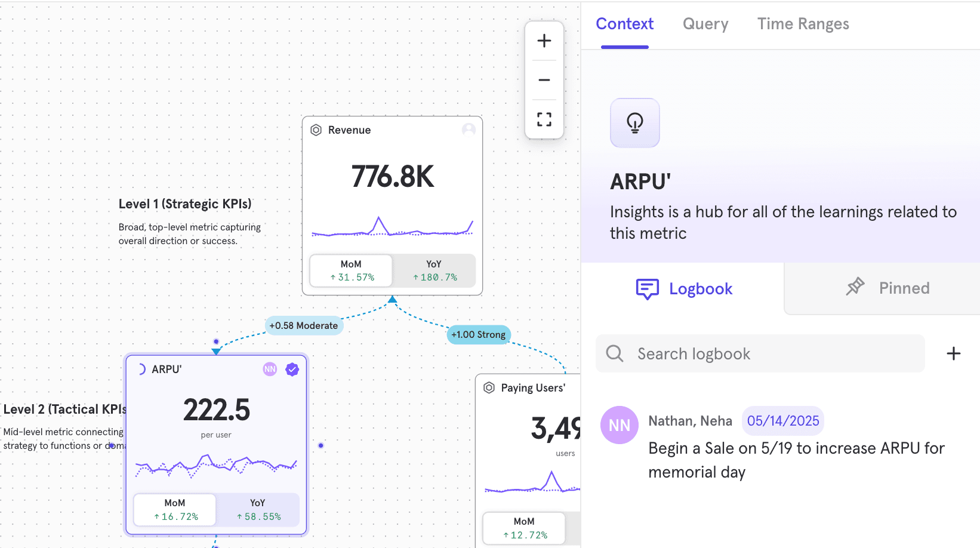Open the Query tab
This screenshot has height=548, width=980.
[x=705, y=24]
